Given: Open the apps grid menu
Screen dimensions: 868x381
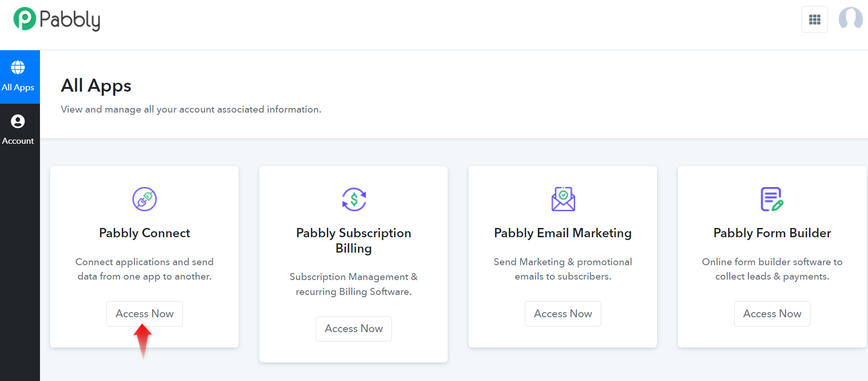Looking at the screenshot, I should tap(815, 20).
